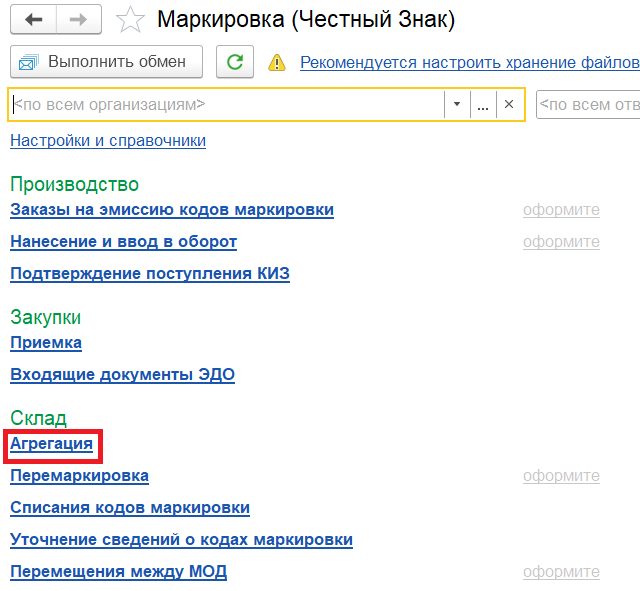The width and height of the screenshot is (640, 591).
Task: Open Списания кодов маркировки link
Action: (x=130, y=508)
